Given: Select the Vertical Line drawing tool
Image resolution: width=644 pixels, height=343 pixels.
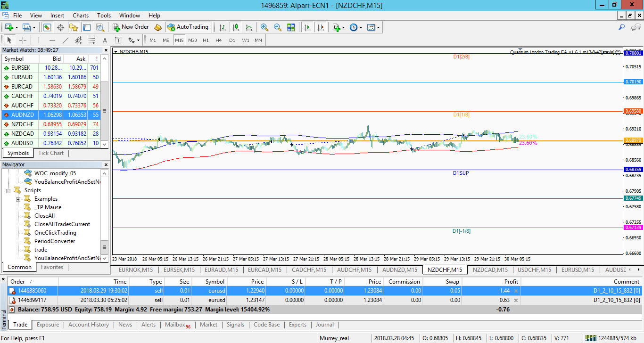Looking at the screenshot, I should point(39,40).
